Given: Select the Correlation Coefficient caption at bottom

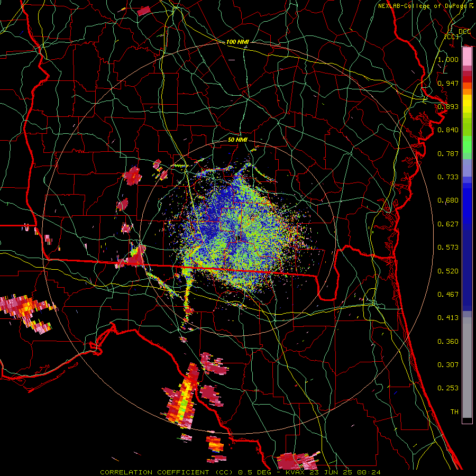Looking at the screenshot, I should pos(240,472).
